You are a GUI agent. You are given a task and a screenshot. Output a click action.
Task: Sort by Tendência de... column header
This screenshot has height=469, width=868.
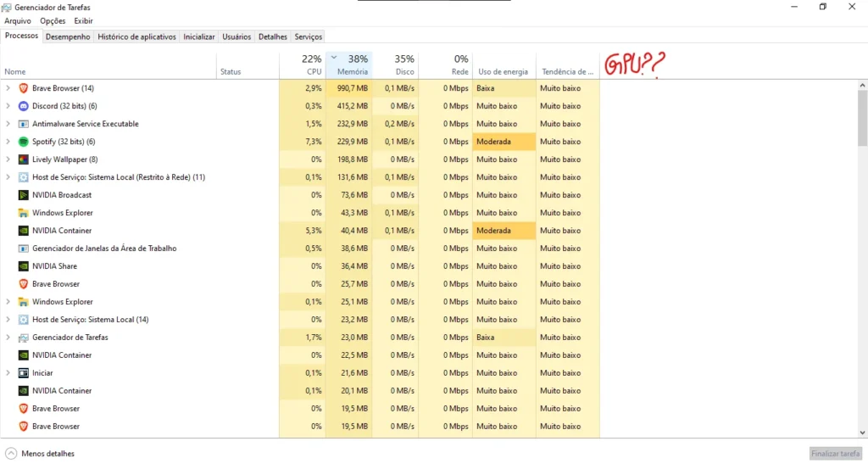pyautogui.click(x=568, y=65)
